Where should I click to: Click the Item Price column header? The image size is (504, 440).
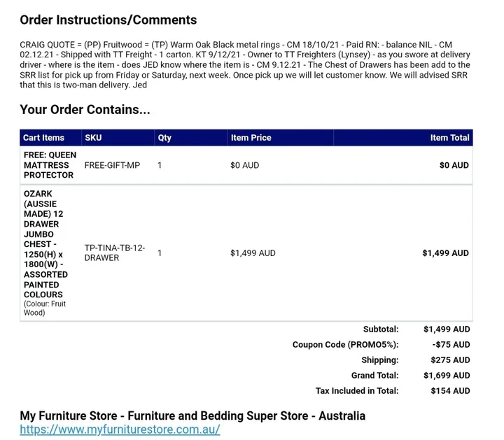[x=251, y=138]
